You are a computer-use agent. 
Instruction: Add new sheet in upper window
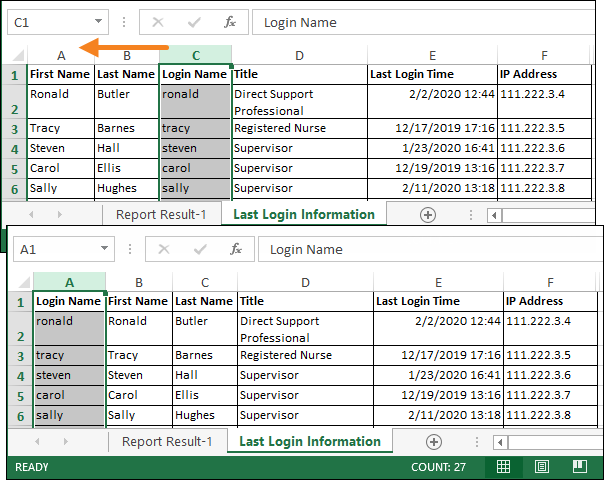point(428,214)
